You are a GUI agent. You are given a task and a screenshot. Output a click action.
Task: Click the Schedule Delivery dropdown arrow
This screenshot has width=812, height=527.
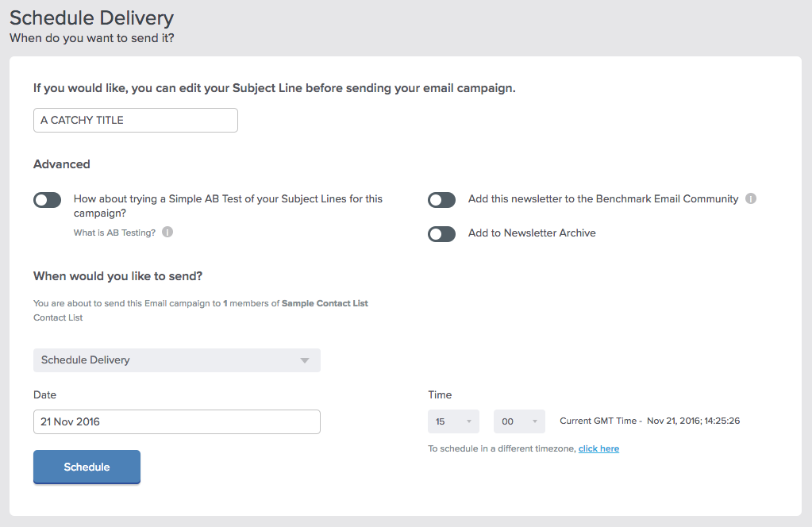point(304,360)
